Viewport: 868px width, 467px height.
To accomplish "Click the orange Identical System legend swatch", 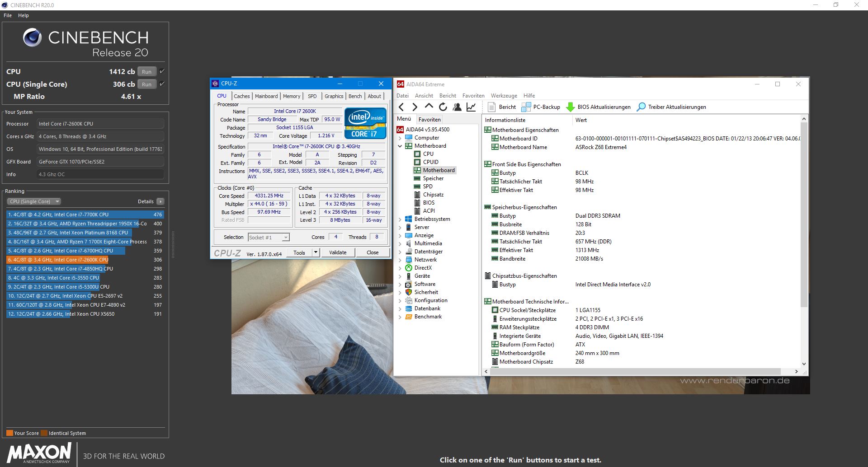I will click(x=44, y=432).
